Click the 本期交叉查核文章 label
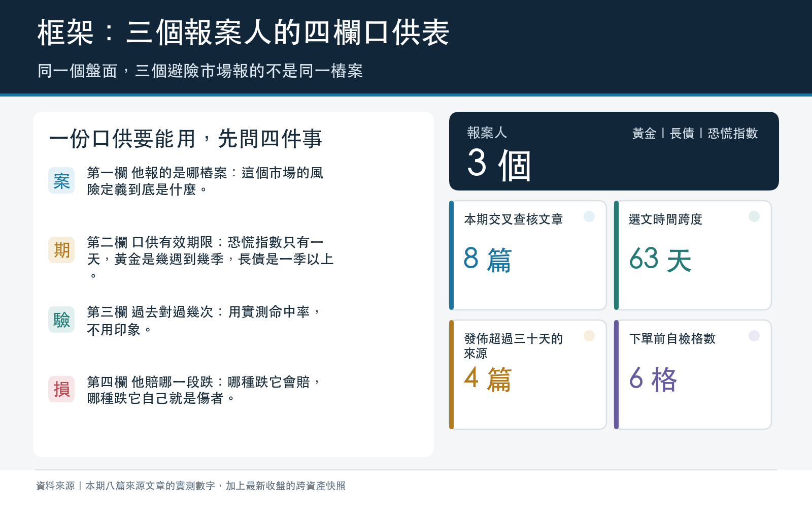The height and width of the screenshot is (508, 812). (514, 219)
